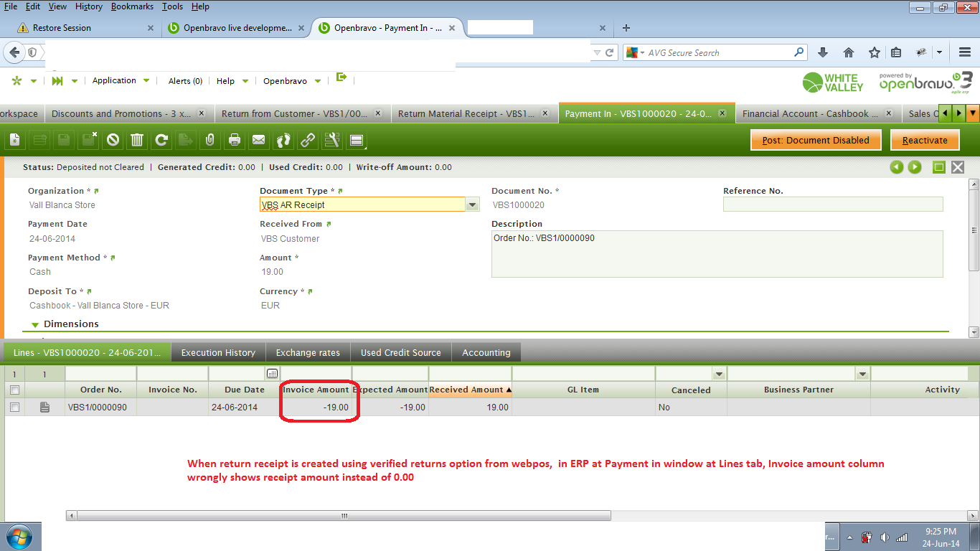Click Post: Document Disabled button

click(815, 140)
